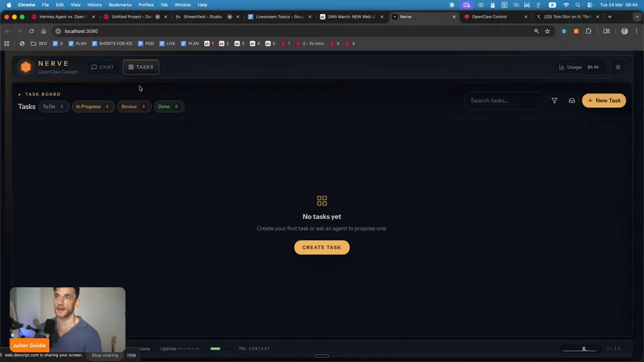Open the SHORTS FOR ICE bookmark

point(112,44)
